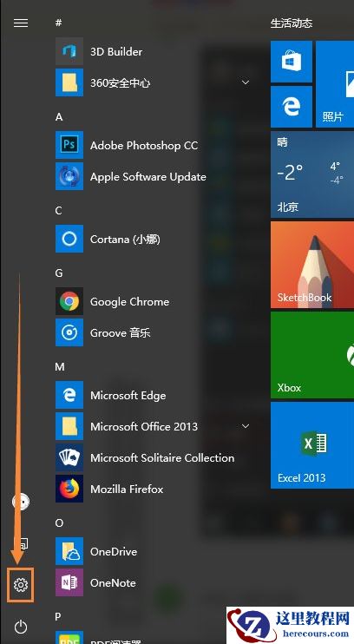Open the Edge tile
The image size is (354, 644).
tap(292, 107)
